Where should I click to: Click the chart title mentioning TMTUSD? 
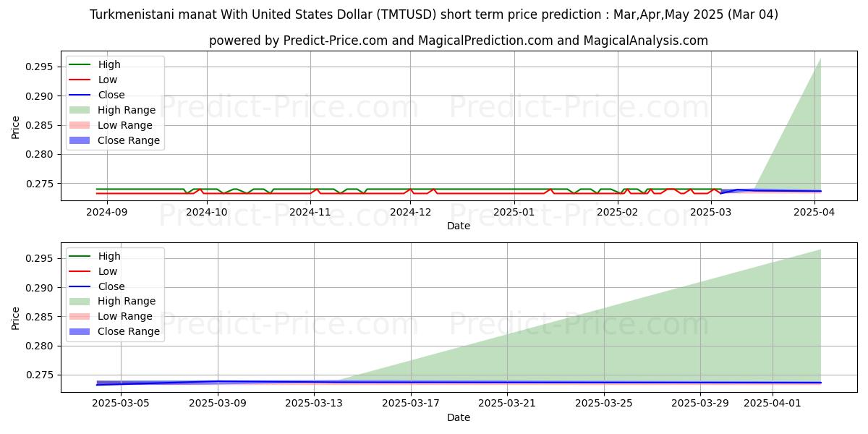[x=434, y=14]
